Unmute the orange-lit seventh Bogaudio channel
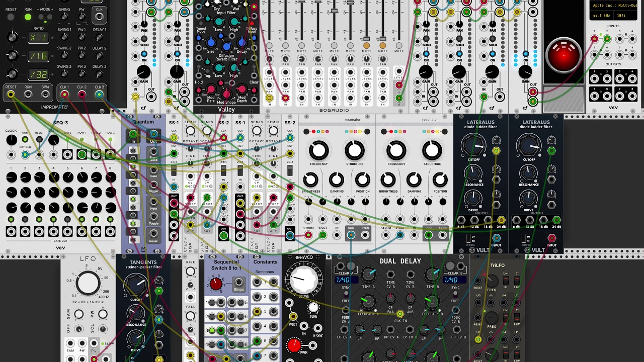The image size is (644, 362). click(366, 46)
